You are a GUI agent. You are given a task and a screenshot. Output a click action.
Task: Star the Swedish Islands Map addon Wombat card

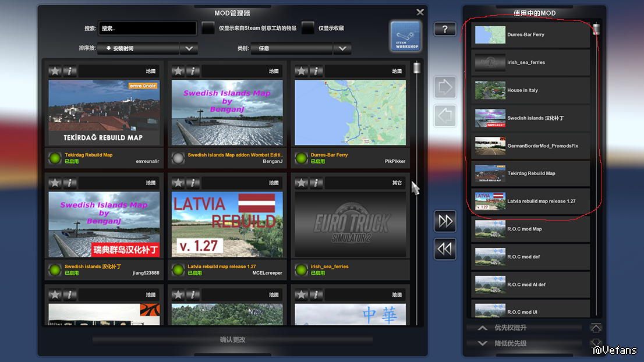pyautogui.click(x=178, y=71)
